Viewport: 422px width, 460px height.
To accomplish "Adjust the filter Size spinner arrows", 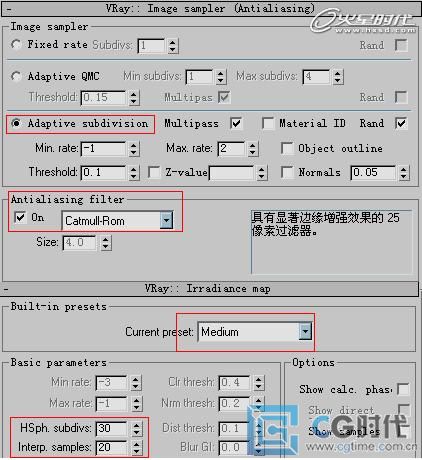I will click(106, 243).
